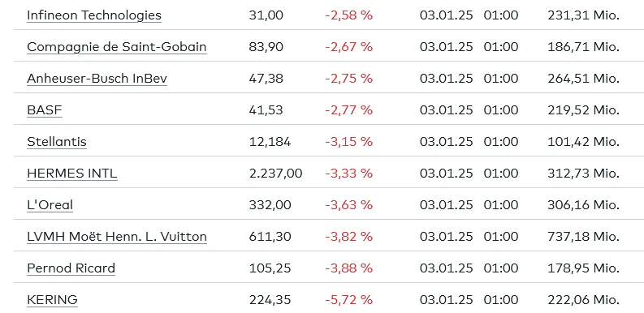Click the BASF date 03.01.25 cell

446,110
